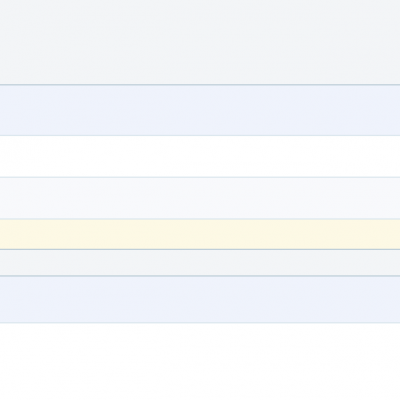This screenshot has width=400, height=400.
Task: Click the white row between blue and pale rows
Action: point(200,156)
